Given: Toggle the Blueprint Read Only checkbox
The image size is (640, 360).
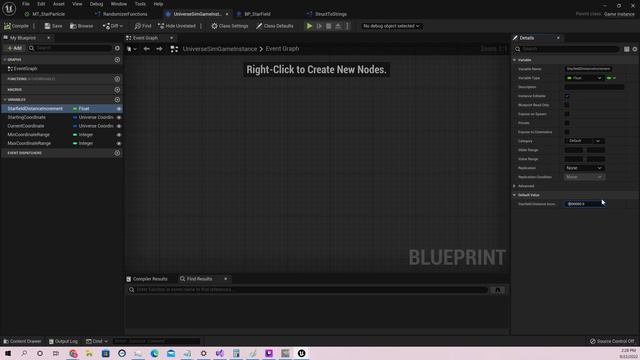Looking at the screenshot, I should click(567, 105).
